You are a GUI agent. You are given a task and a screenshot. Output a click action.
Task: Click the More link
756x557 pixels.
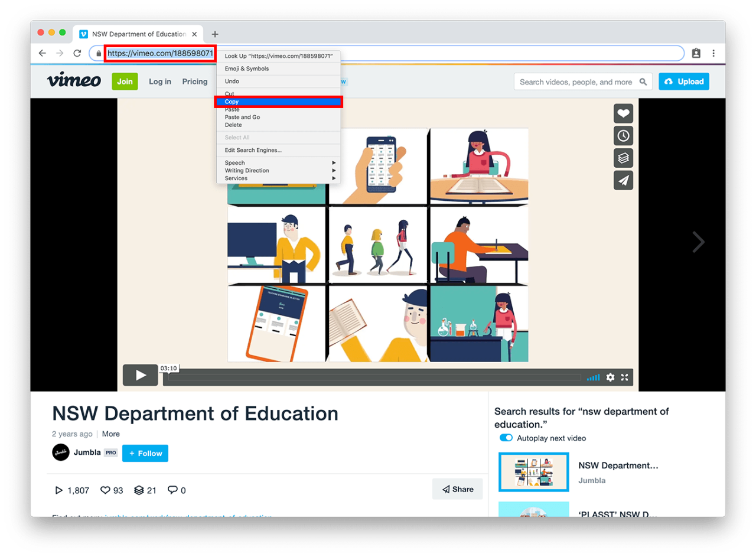click(x=111, y=434)
